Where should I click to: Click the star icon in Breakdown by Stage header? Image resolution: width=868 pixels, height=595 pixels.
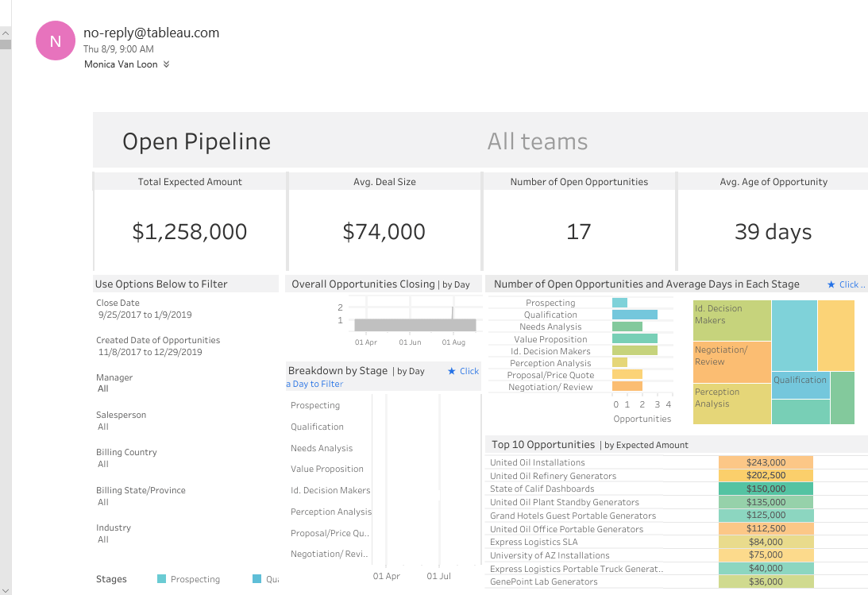coord(451,370)
